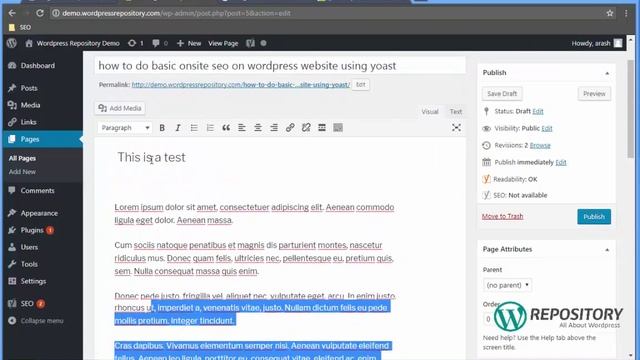Open Plugins in sidebar
The height and width of the screenshot is (360, 640).
point(32,230)
